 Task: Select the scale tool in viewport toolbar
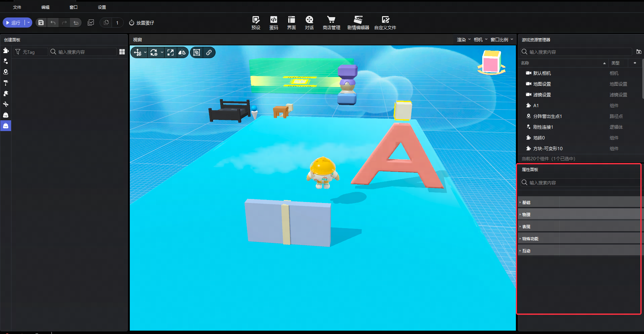click(x=171, y=52)
